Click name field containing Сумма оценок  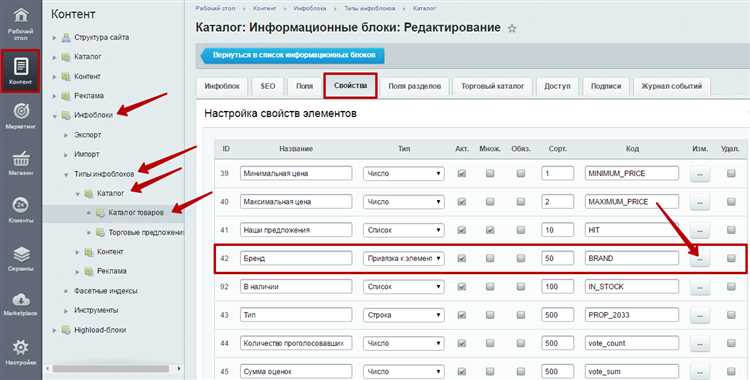(x=296, y=371)
